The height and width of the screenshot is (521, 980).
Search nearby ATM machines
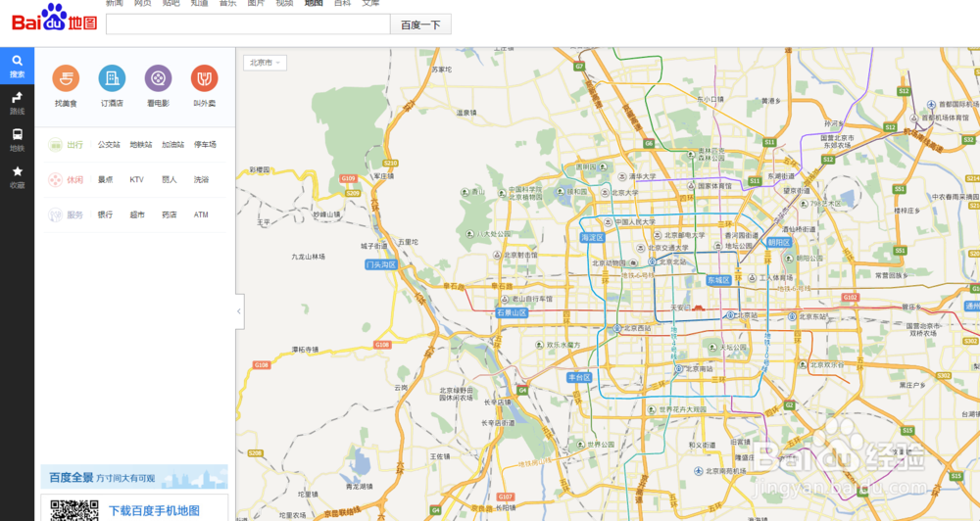[x=201, y=214]
